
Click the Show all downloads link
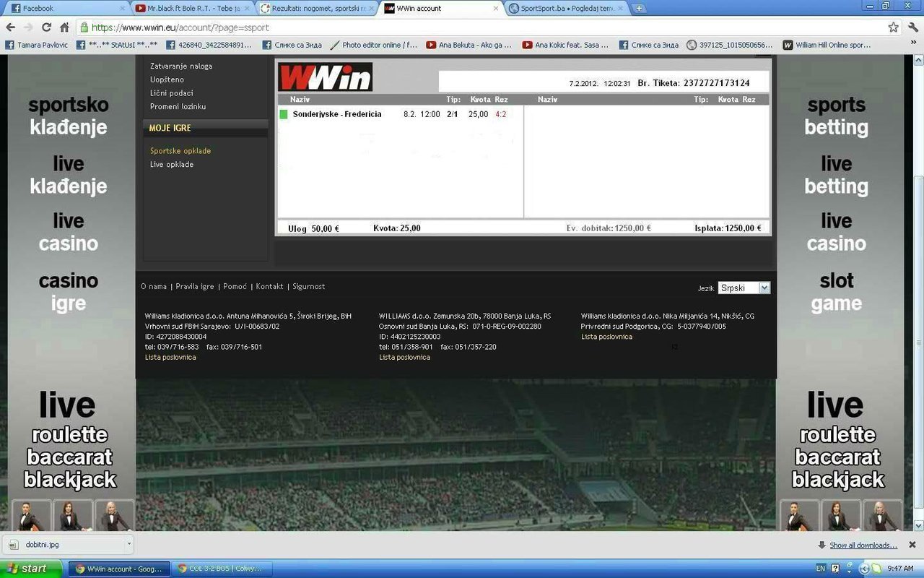[x=863, y=545]
